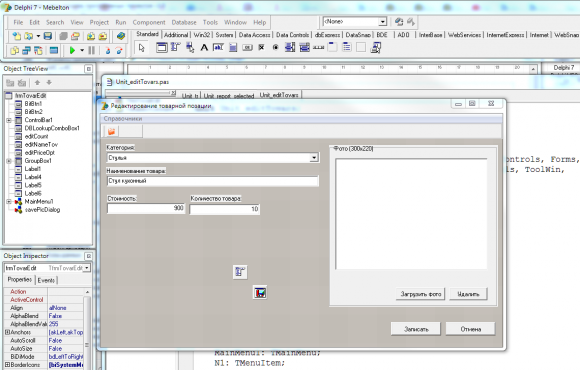Image resolution: width=580 pixels, height=370 pixels.
Task: Switch to the Events tab
Action: pyautogui.click(x=46, y=280)
